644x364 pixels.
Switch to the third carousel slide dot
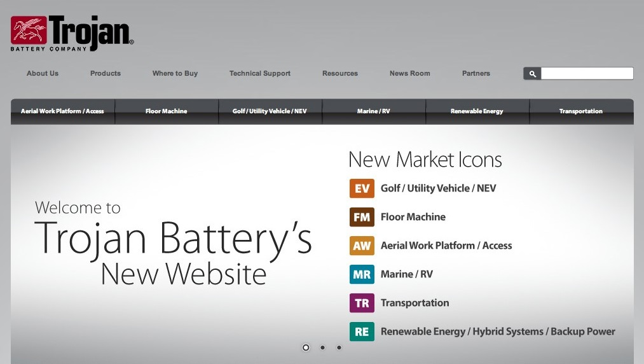(339, 347)
